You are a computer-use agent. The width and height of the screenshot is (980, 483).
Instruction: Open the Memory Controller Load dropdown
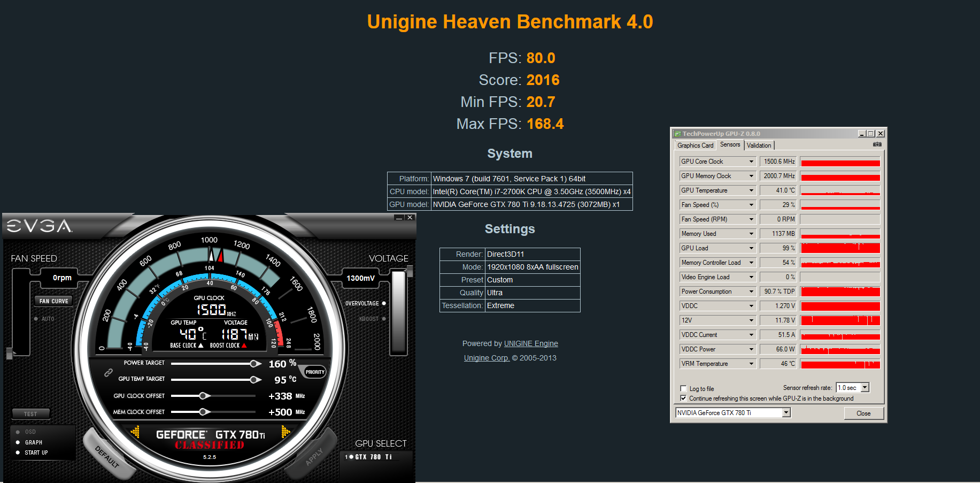coord(751,263)
